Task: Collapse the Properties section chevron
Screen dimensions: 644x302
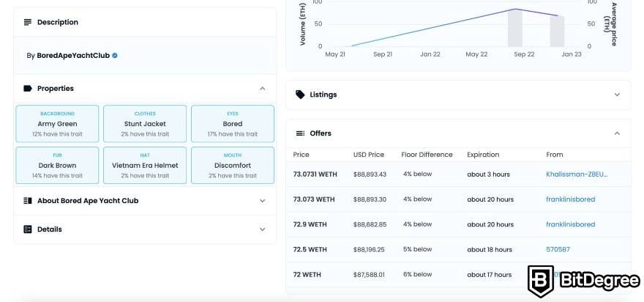Action: pos(263,89)
